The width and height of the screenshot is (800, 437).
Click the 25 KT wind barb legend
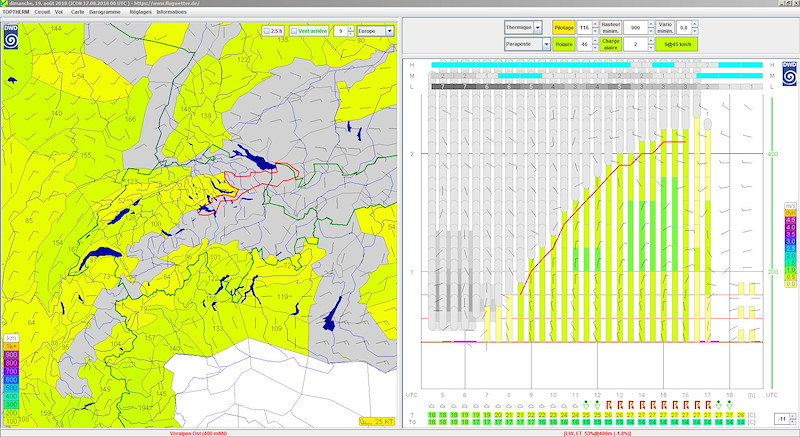(x=377, y=421)
